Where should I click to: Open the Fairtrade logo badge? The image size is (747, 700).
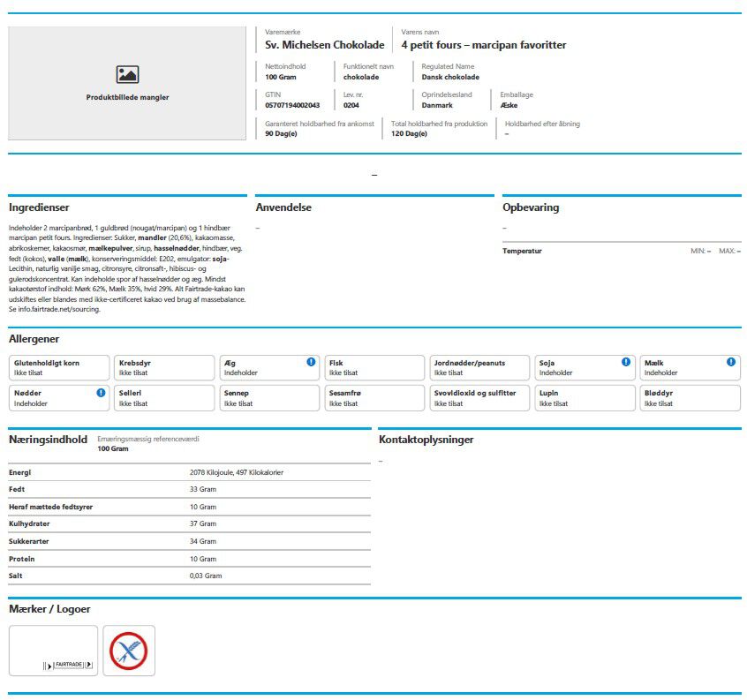pyautogui.click(x=53, y=651)
